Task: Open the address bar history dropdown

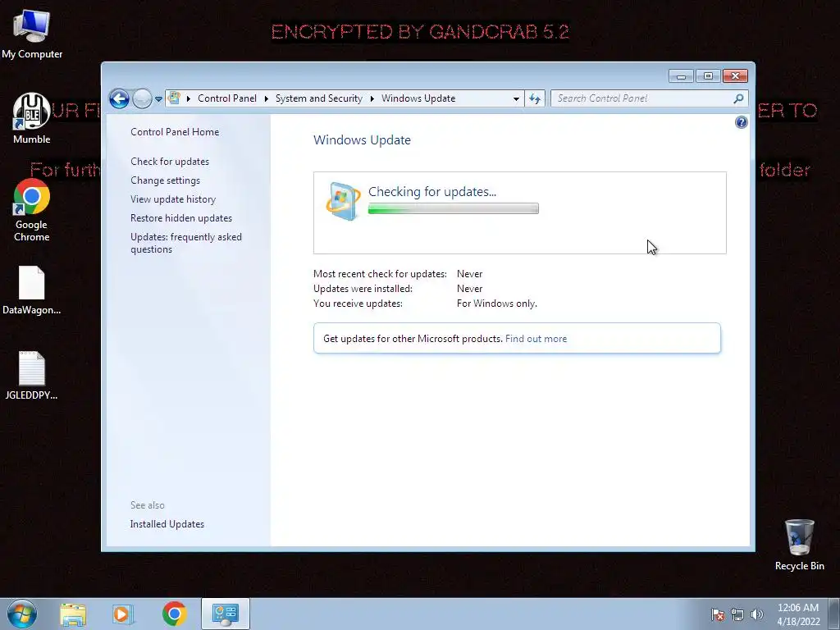Action: pyautogui.click(x=516, y=99)
